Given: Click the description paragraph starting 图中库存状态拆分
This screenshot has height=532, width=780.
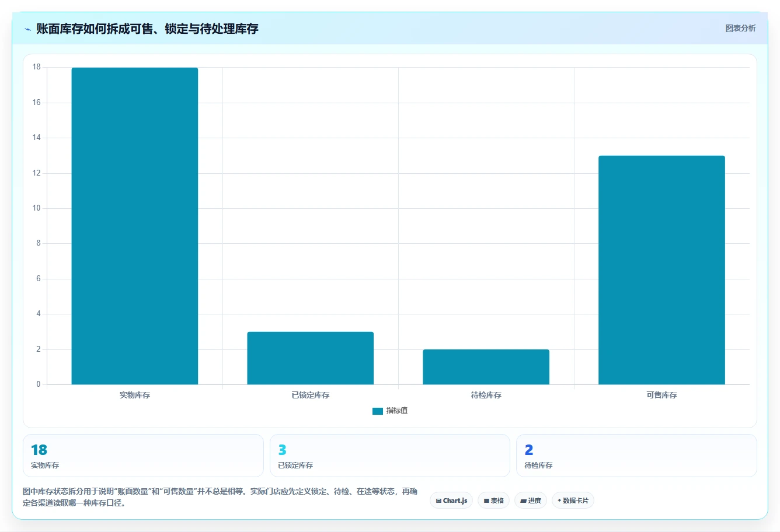Looking at the screenshot, I should 220,497.
